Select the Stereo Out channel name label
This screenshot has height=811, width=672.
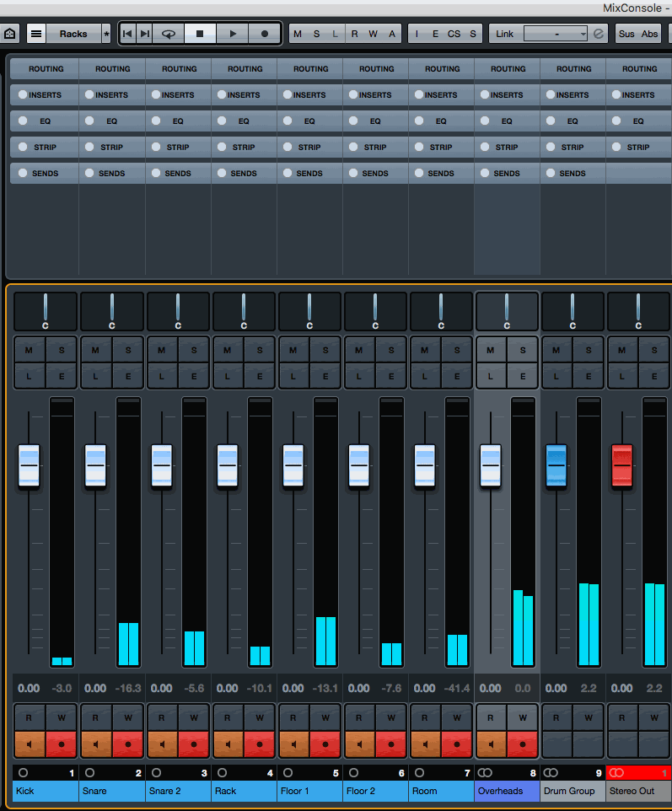(x=639, y=791)
